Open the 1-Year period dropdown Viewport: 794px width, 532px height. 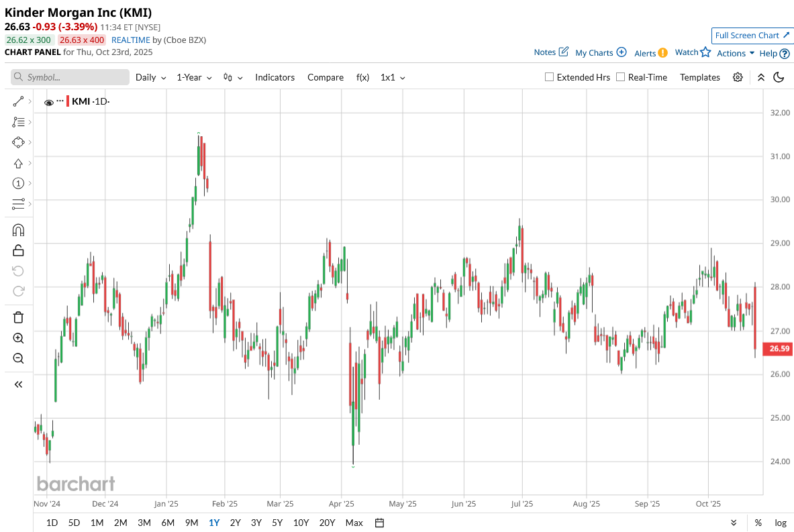(194, 77)
